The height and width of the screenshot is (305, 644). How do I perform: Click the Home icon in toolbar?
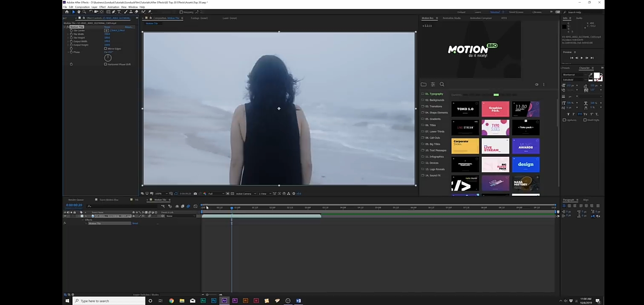click(67, 12)
